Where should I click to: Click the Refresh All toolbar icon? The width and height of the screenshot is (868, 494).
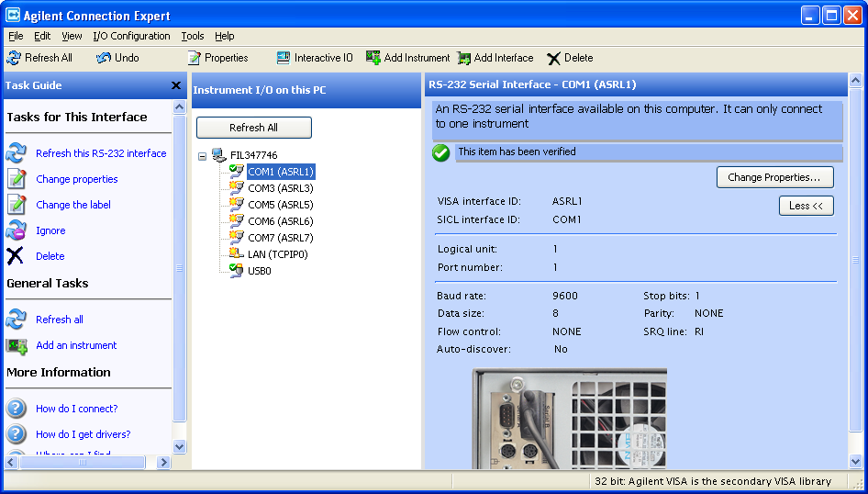tap(14, 58)
